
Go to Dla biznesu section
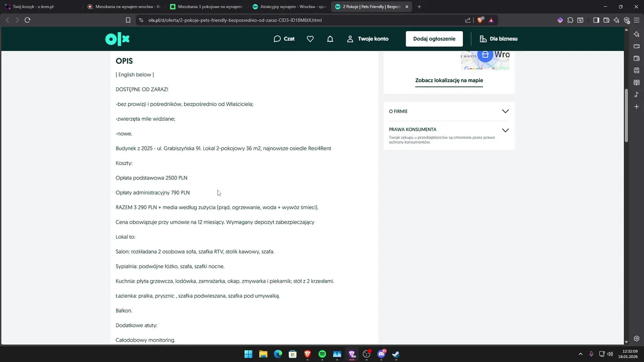(499, 39)
